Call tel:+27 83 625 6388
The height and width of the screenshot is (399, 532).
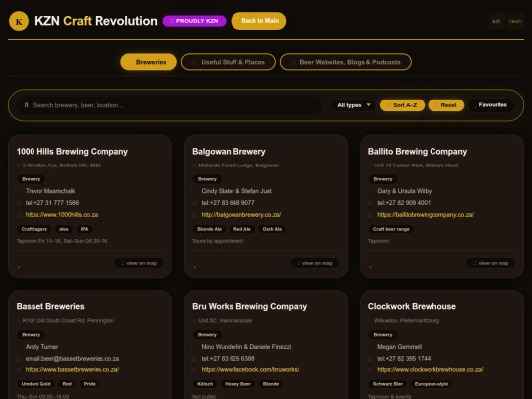[228, 359]
